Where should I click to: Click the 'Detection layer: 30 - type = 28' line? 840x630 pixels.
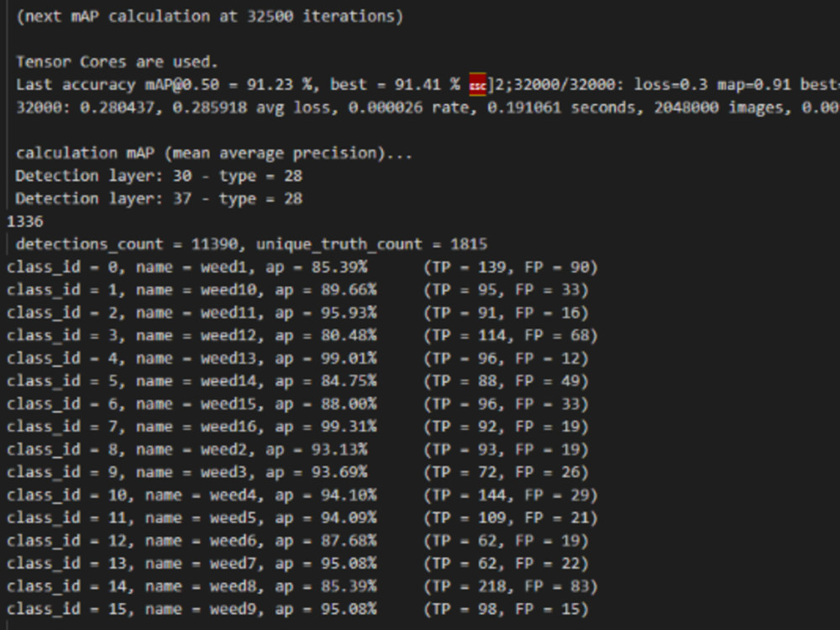click(159, 176)
